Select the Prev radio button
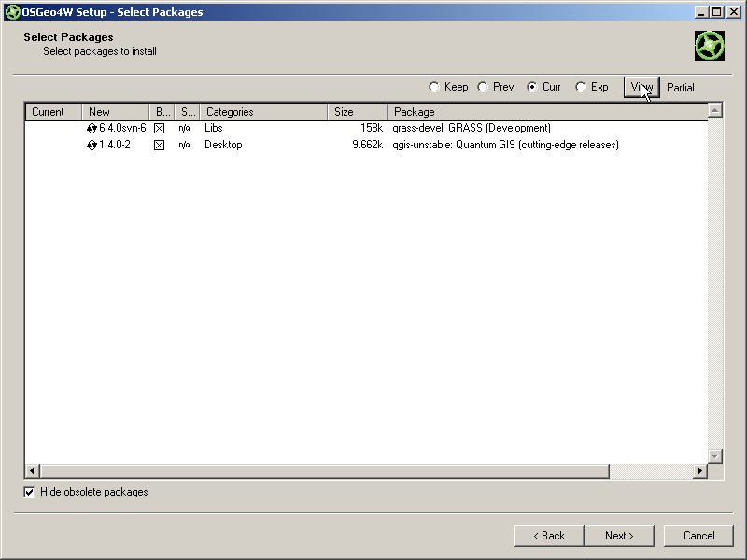This screenshot has height=560, width=747. coord(483,87)
